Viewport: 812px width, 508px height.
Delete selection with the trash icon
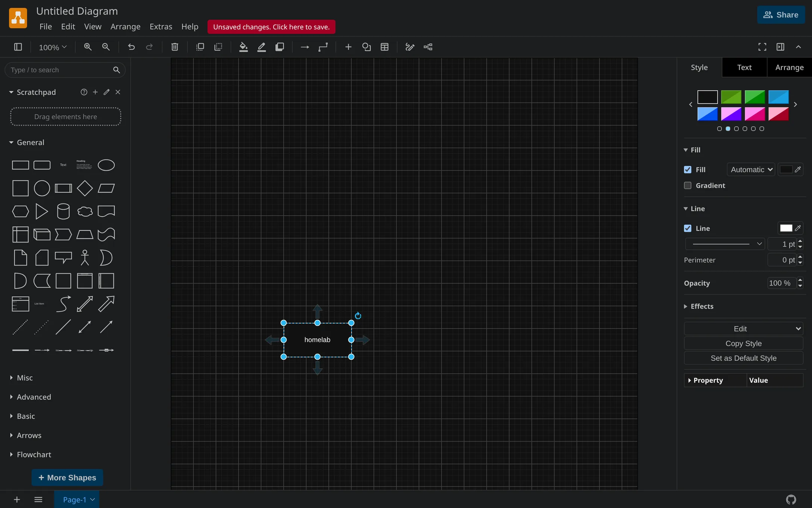[x=175, y=47]
